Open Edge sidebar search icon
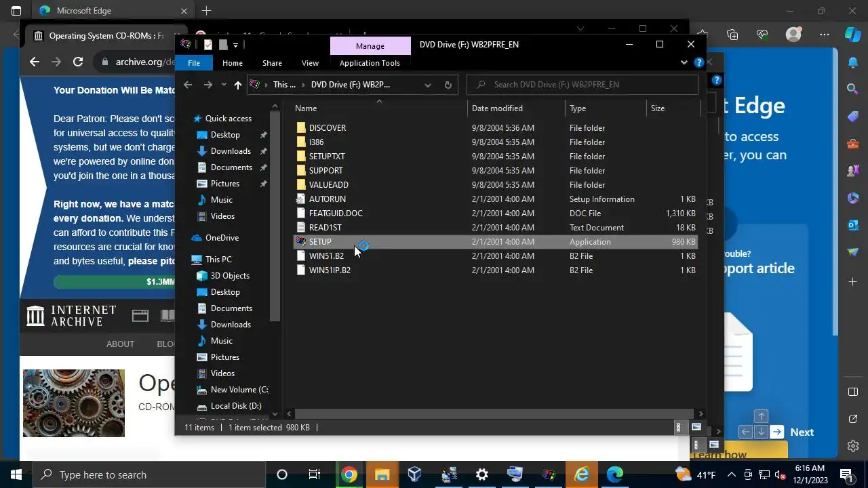Screen dimensions: 868x488 853,88
